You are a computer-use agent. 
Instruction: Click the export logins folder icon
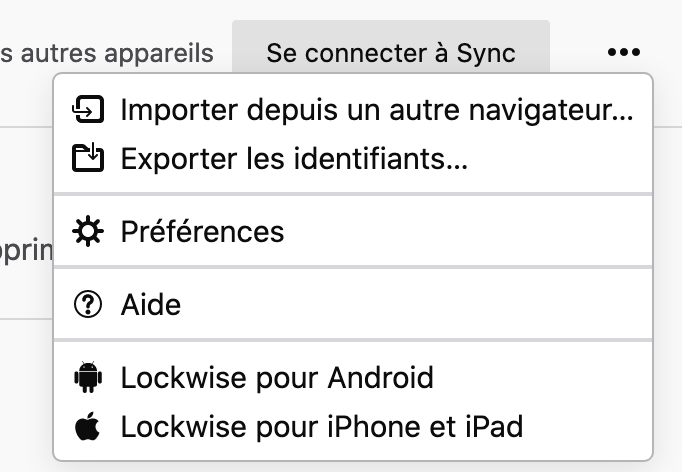click(x=89, y=158)
